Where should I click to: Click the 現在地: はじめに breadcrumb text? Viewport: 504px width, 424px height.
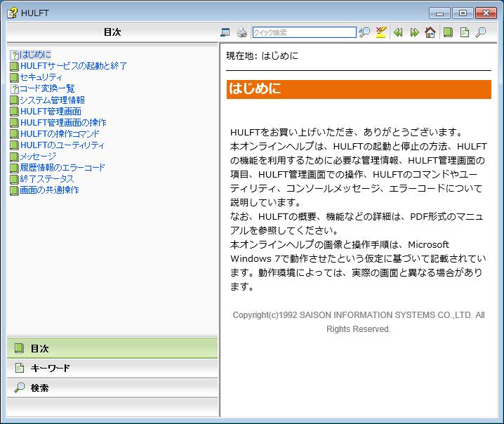point(262,56)
